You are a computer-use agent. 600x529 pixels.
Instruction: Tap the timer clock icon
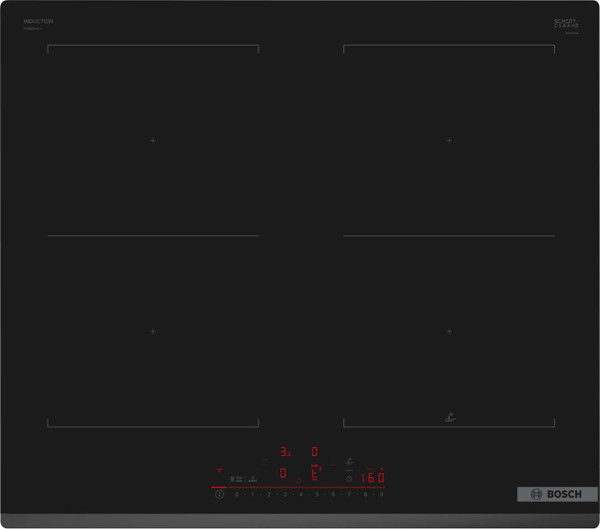pyautogui.click(x=349, y=478)
